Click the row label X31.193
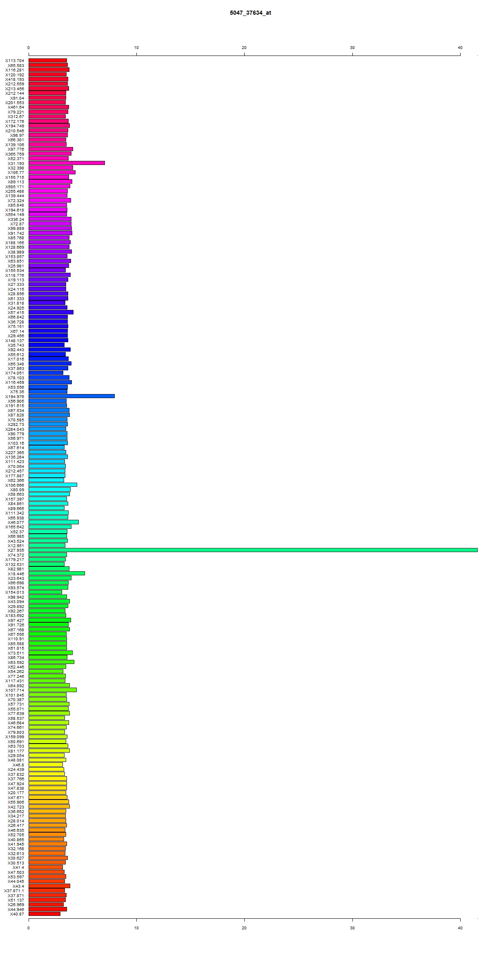This screenshot has height=980, width=490. click(16, 163)
